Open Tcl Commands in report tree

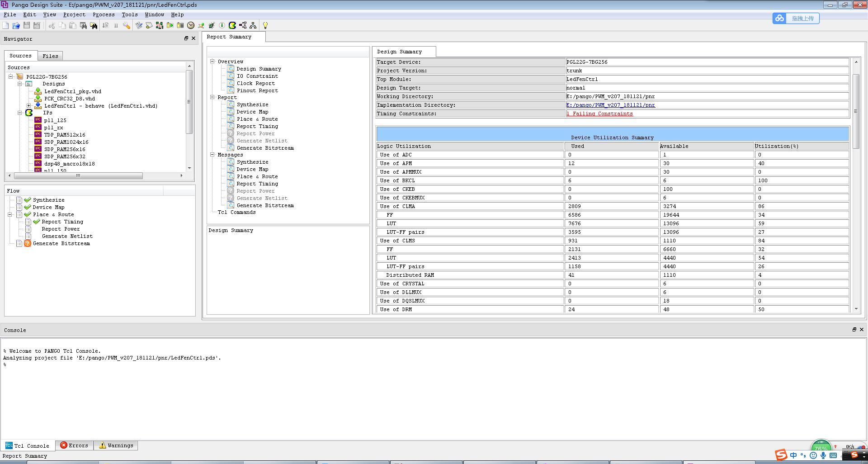pos(236,212)
